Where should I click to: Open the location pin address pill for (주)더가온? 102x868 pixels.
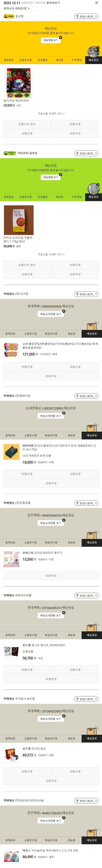click(86, 294)
